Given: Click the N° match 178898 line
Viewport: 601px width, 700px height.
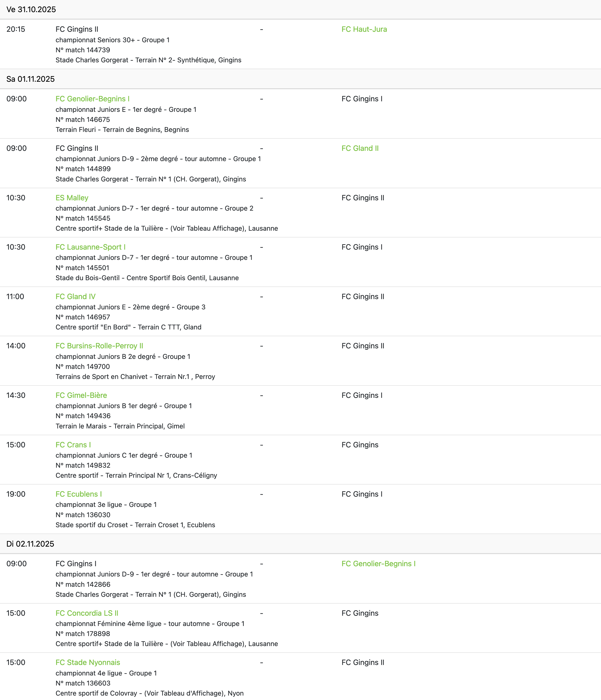Looking at the screenshot, I should click(83, 634).
